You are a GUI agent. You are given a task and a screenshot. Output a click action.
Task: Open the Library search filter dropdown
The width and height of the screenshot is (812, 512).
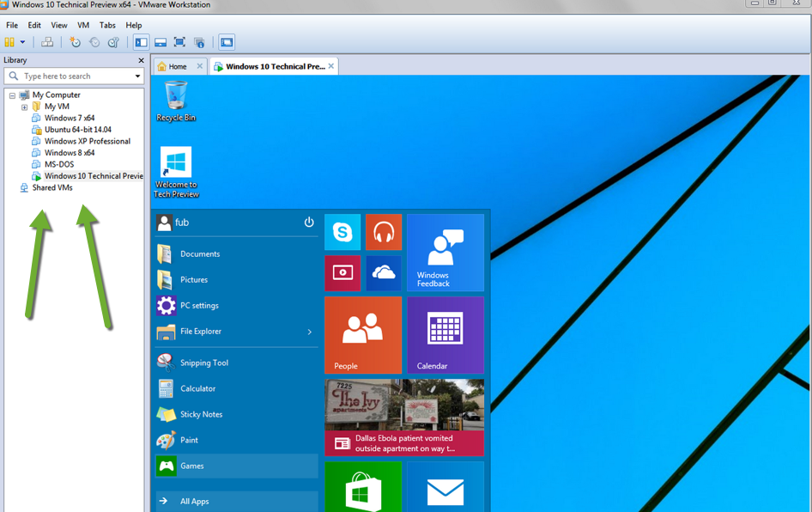tap(137, 76)
